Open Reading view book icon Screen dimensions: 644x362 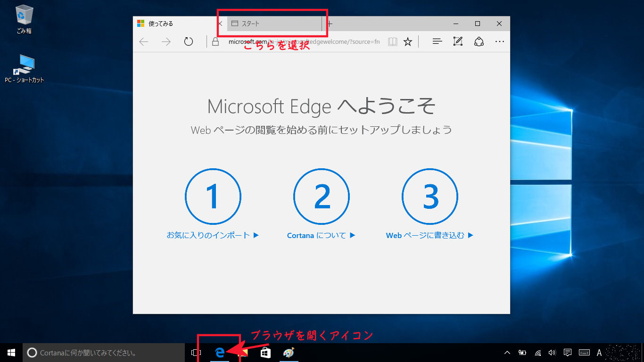click(x=393, y=42)
